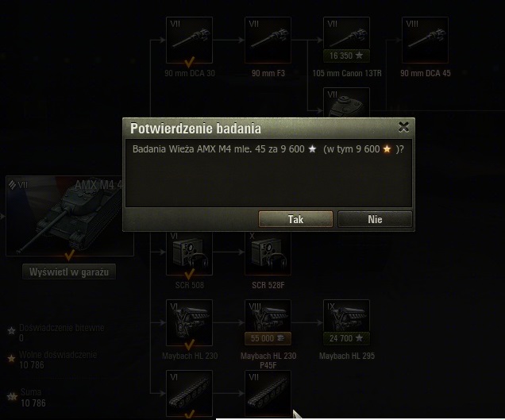Click Wyświetl w garażu button
The width and height of the screenshot is (505, 420).
(69, 272)
